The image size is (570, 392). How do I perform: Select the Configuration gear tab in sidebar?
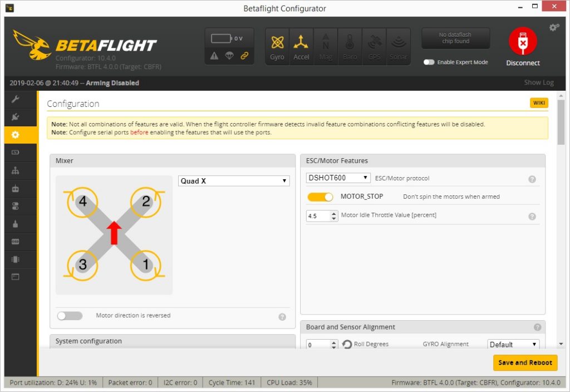coord(15,135)
